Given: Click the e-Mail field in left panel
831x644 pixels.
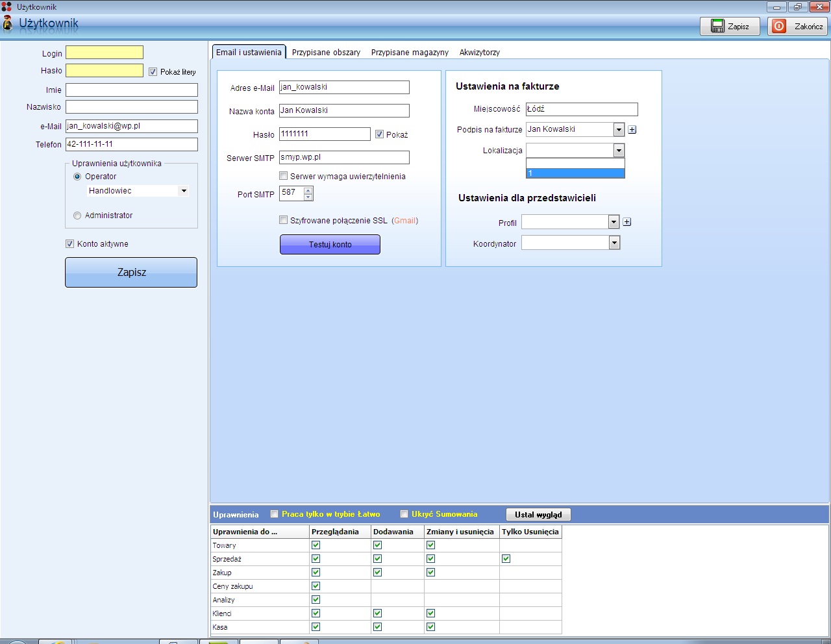Looking at the screenshot, I should pyautogui.click(x=132, y=127).
